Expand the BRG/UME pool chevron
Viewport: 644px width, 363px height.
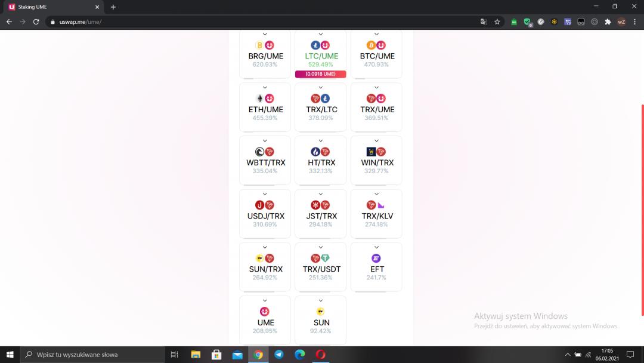point(265,35)
